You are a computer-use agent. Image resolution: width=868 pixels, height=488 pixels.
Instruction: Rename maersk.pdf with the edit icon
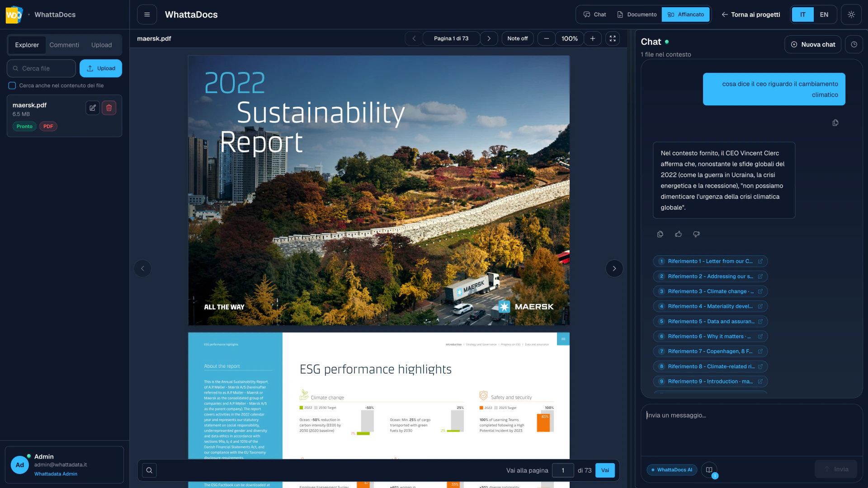pyautogui.click(x=93, y=108)
